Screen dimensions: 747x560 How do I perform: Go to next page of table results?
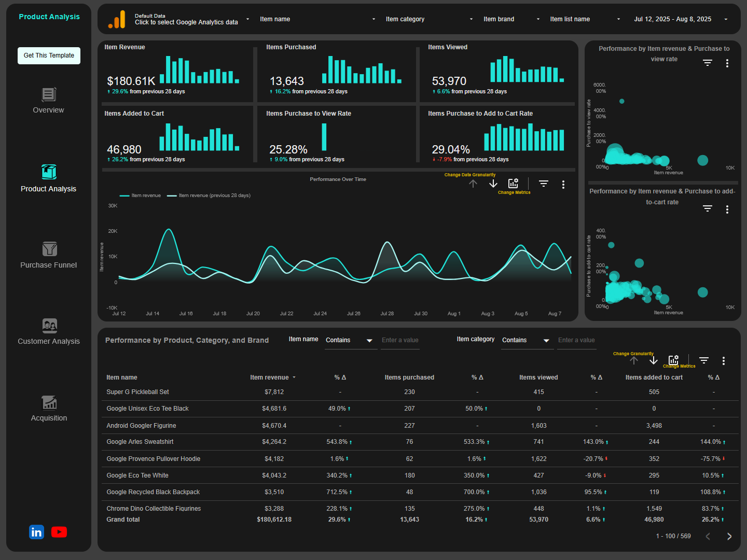click(x=729, y=536)
